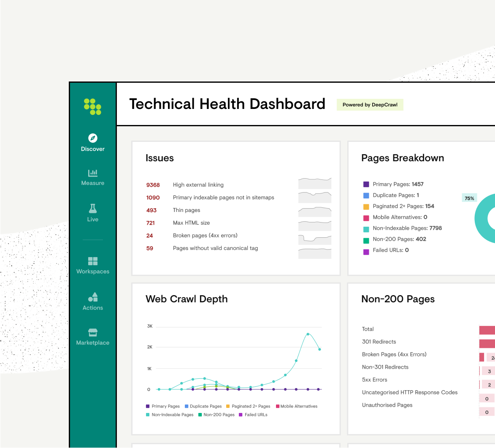495x448 pixels.
Task: Toggle Non-Indexable Pages series in chart legend
Action: pyautogui.click(x=170, y=415)
